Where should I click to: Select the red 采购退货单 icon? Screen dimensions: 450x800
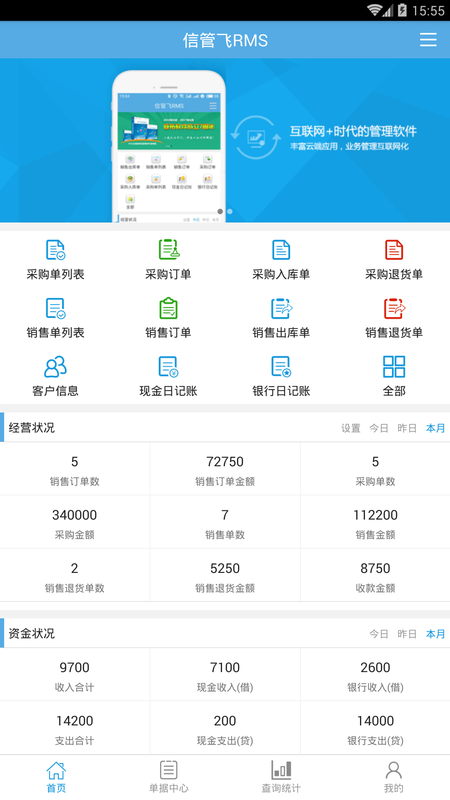pos(394,250)
